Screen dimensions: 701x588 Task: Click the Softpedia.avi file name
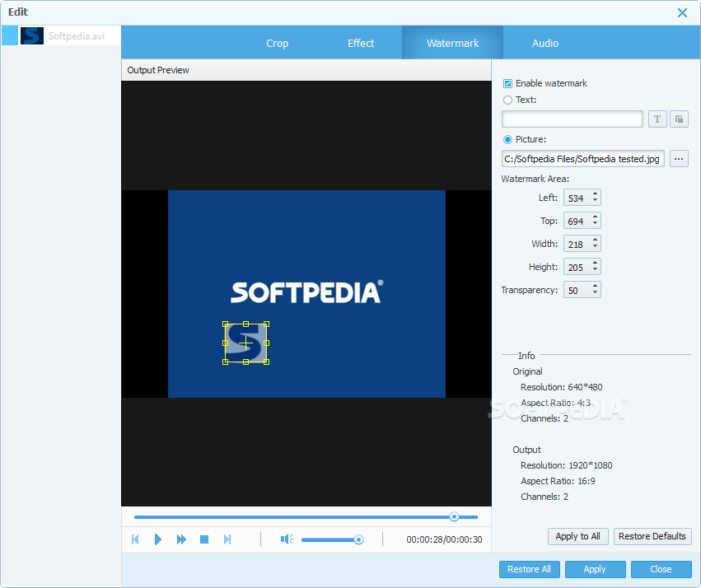[77, 36]
